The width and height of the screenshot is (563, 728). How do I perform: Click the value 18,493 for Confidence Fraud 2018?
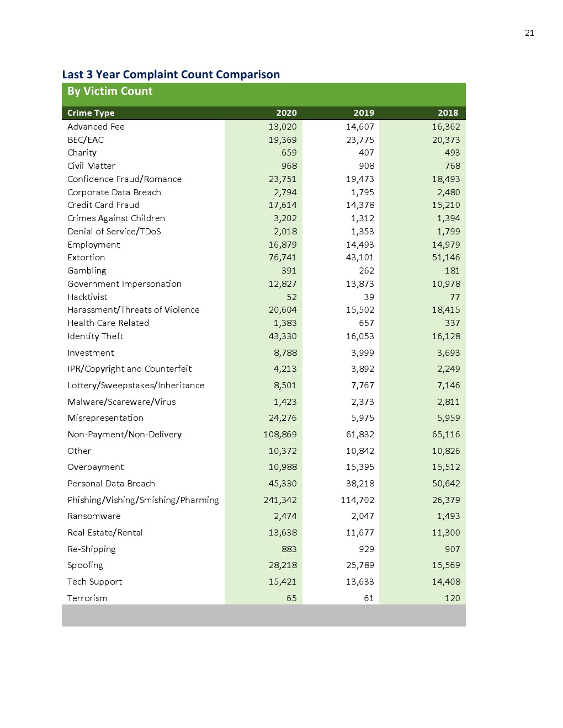tap(446, 179)
